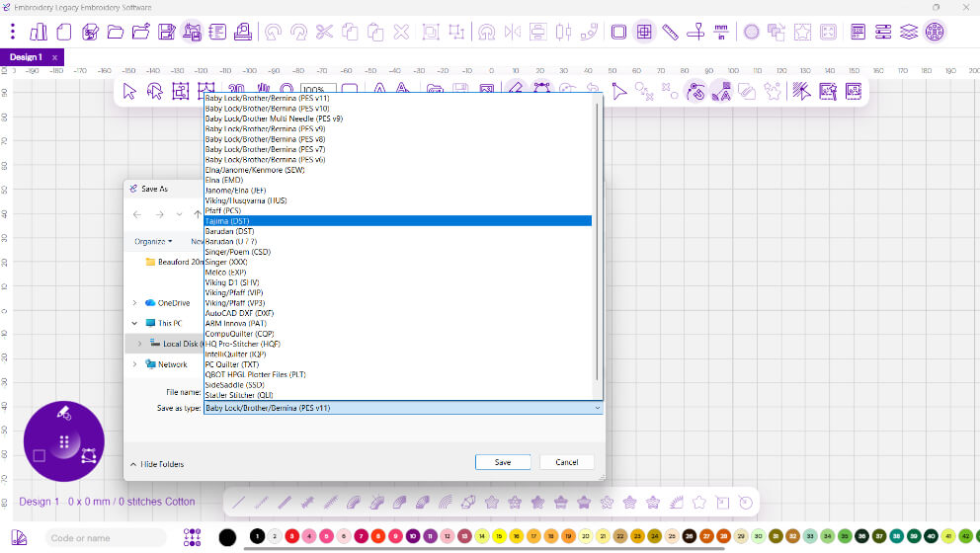
Task: Choose Singer (XXX) format
Action: click(x=397, y=262)
